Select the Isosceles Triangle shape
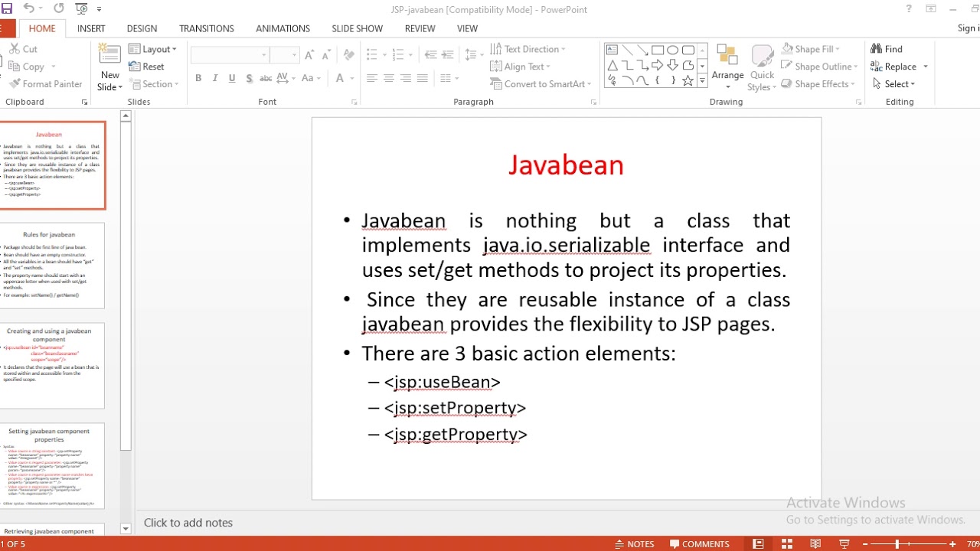Image resolution: width=980 pixels, height=551 pixels. pyautogui.click(x=612, y=65)
